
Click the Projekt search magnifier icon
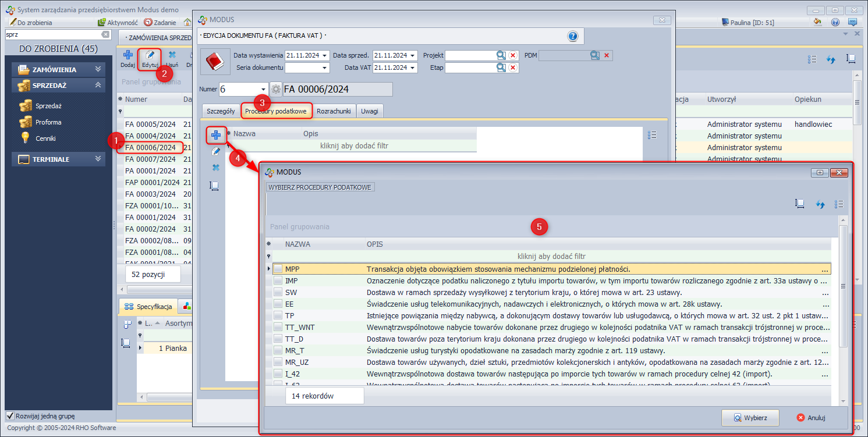(501, 55)
